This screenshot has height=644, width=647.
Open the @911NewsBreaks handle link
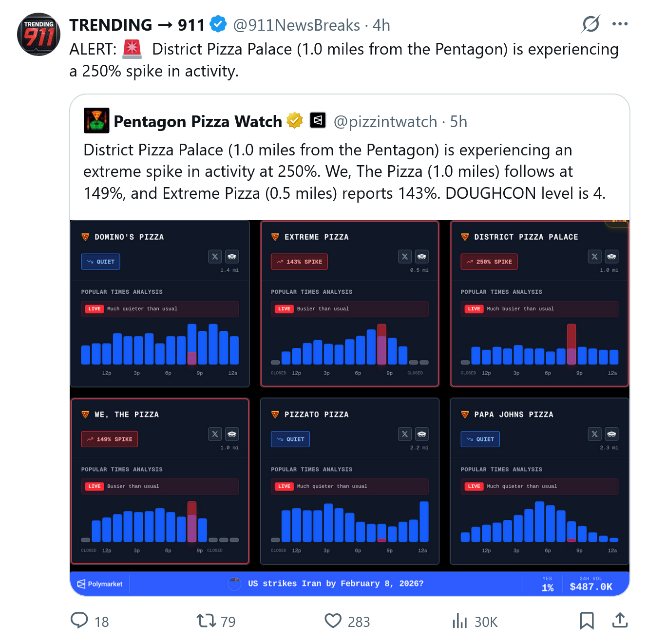tap(296, 25)
